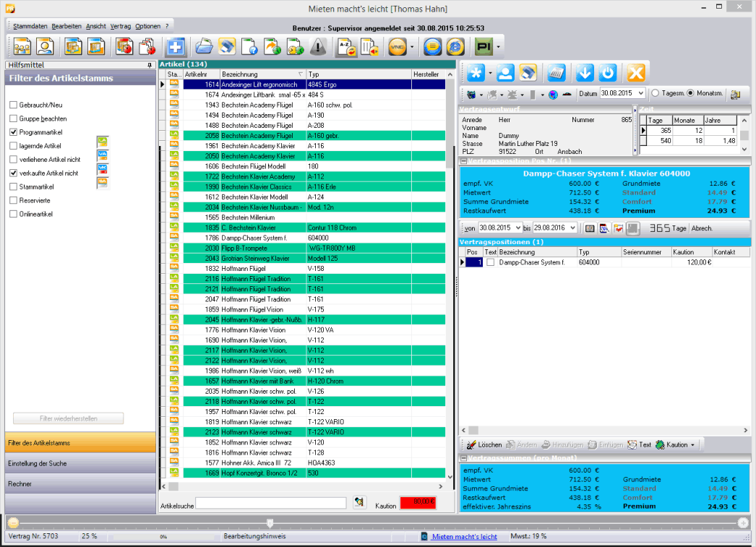Click the printer icon in main toolbar

227,47
